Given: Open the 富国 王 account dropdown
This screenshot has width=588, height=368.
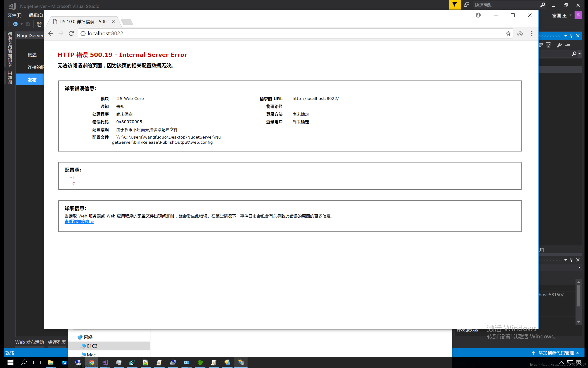Looking at the screenshot, I should point(562,16).
